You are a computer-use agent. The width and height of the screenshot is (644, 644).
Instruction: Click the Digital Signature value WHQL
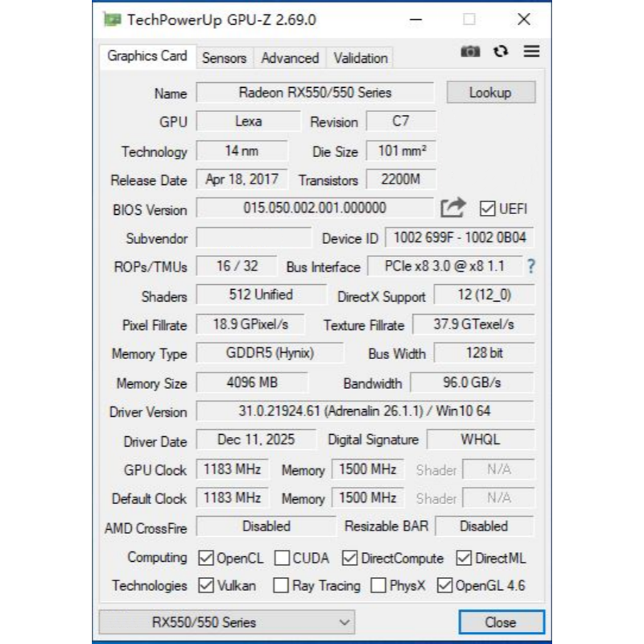[481, 440]
